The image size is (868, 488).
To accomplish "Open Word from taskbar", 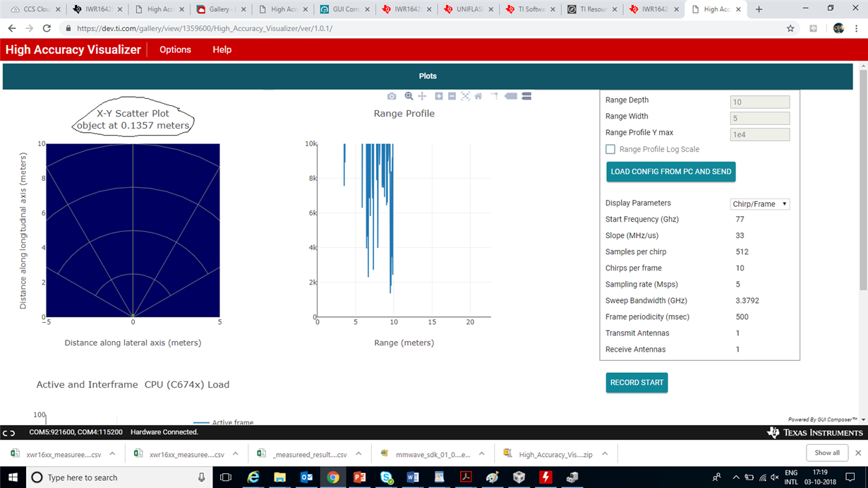I will [413, 477].
